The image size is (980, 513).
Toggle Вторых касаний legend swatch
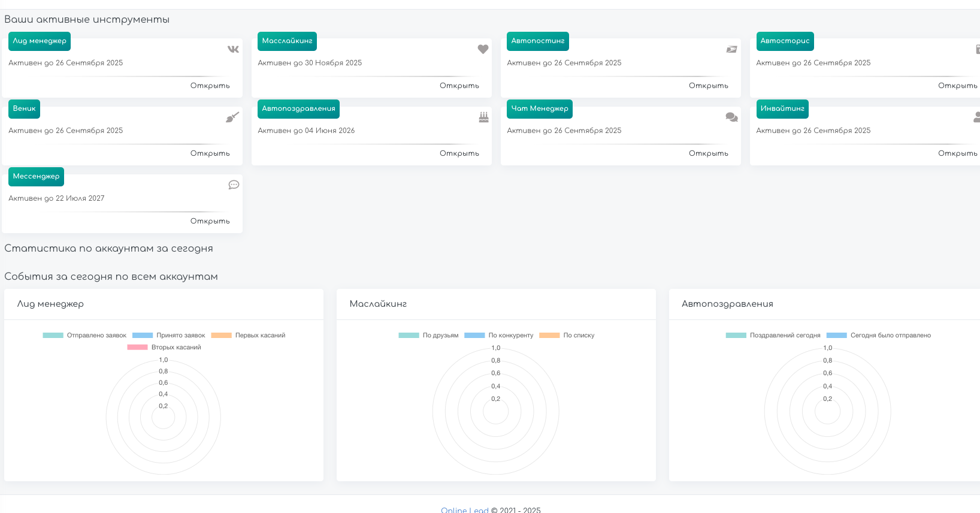(137, 348)
